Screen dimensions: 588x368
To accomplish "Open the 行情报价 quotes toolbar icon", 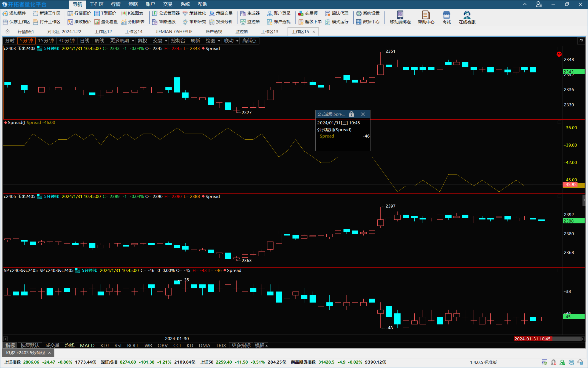I will 70,13.
